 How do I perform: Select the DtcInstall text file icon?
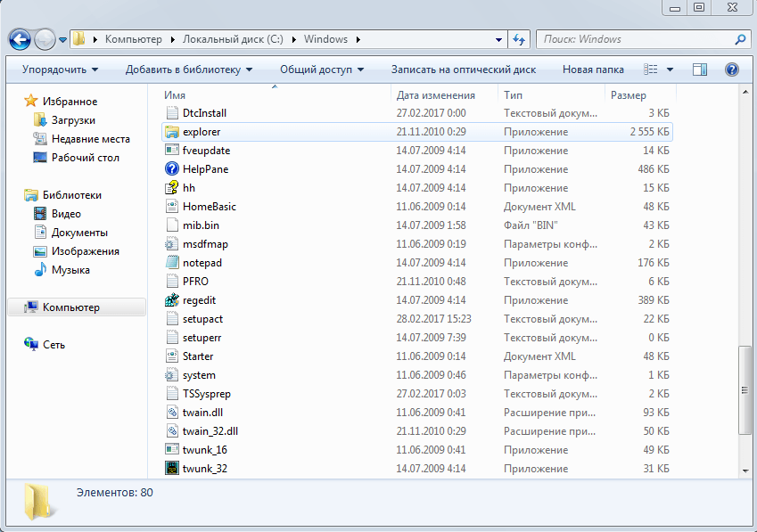(172, 113)
